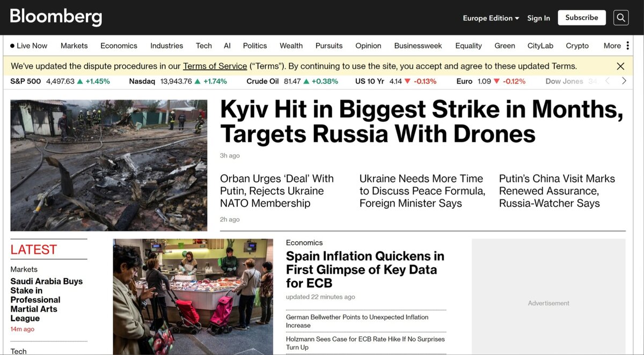Viewport: 644px width, 355px height.
Task: Click the Economics label above Spain story
Action: [x=304, y=243]
